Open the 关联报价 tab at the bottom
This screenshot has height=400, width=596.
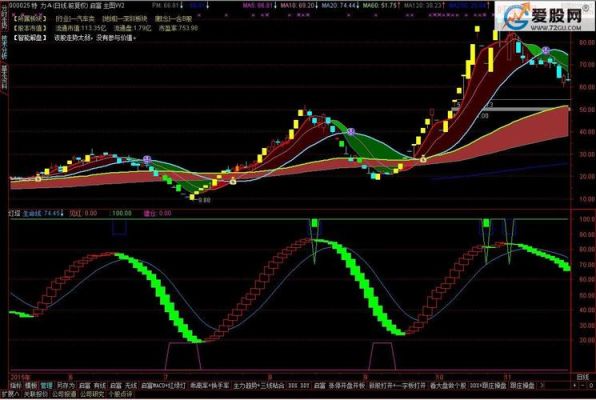tap(36, 394)
